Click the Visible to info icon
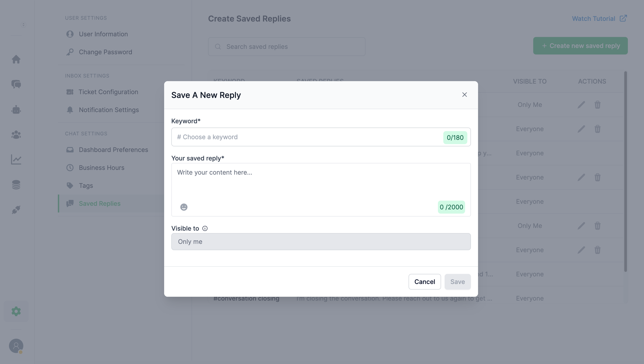This screenshot has height=364, width=644. [x=205, y=228]
